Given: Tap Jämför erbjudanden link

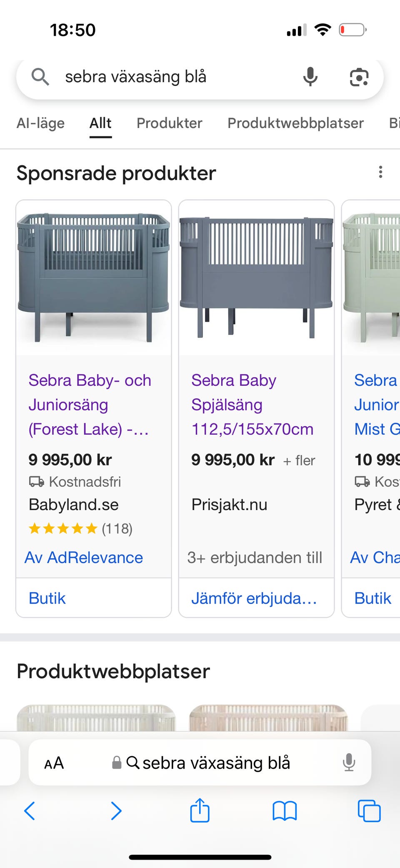Looking at the screenshot, I should tap(254, 598).
